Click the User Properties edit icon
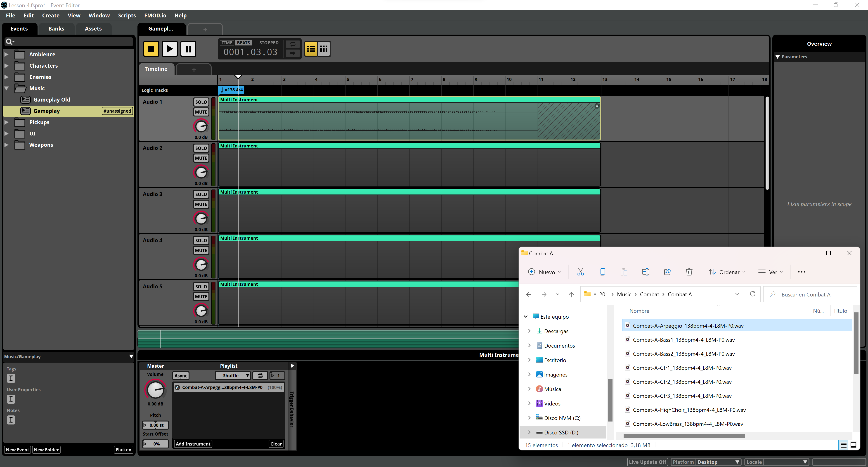Viewport: 868px width, 467px height. (11, 399)
